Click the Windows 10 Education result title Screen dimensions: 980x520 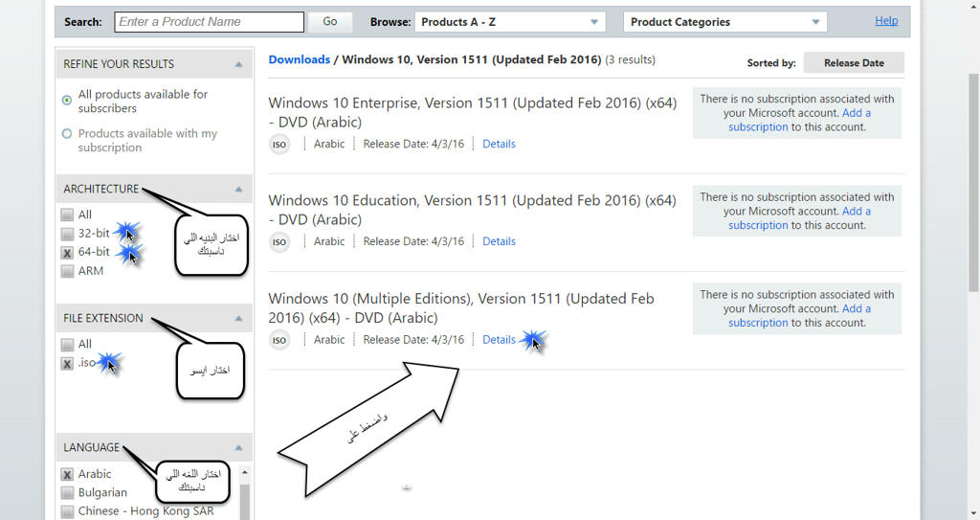(x=473, y=211)
